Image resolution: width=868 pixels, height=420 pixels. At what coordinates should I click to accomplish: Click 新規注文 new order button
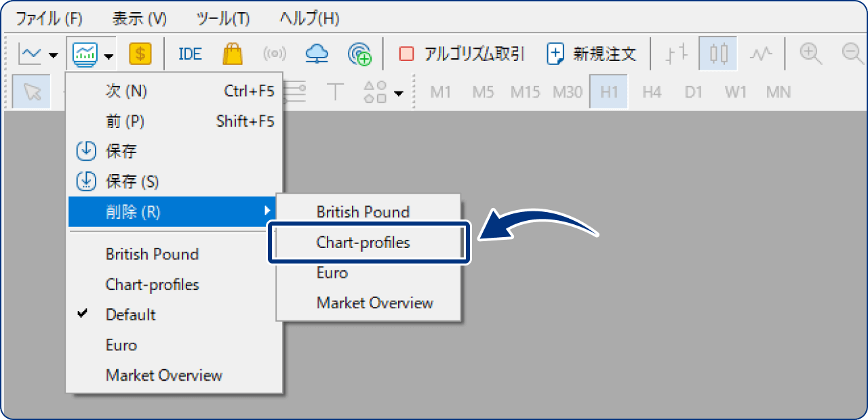pyautogui.click(x=592, y=54)
